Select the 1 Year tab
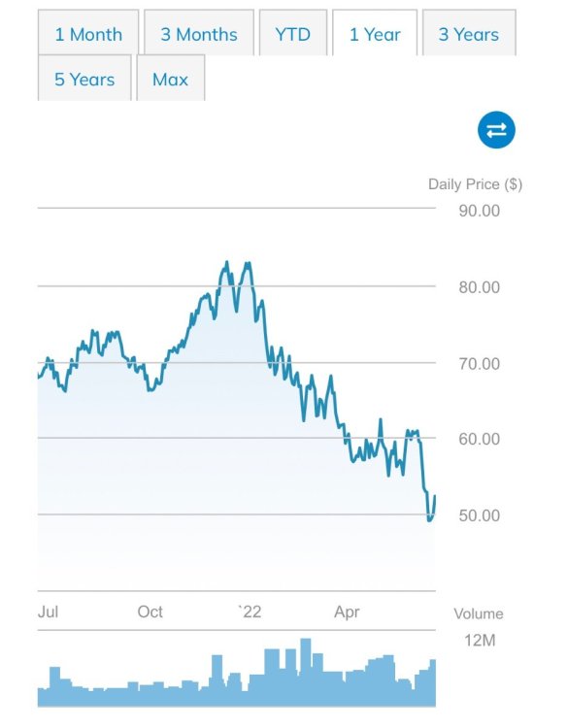This screenshot has width=567, height=728. click(375, 33)
